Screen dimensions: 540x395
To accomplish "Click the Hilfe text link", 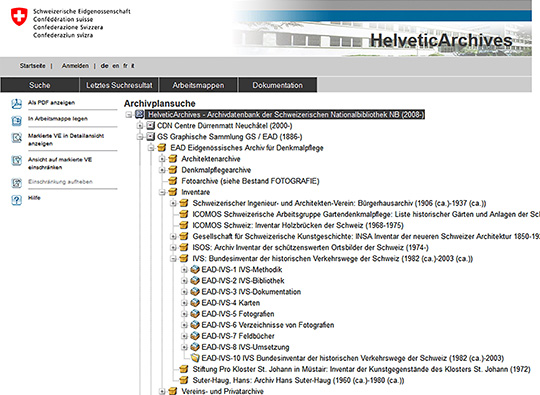I will coord(34,198).
